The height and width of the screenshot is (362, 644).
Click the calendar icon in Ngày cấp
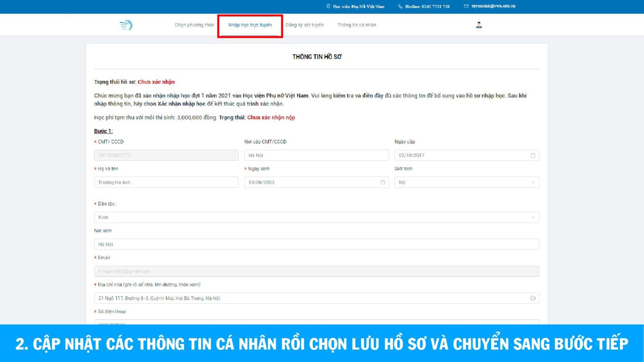coord(533,155)
